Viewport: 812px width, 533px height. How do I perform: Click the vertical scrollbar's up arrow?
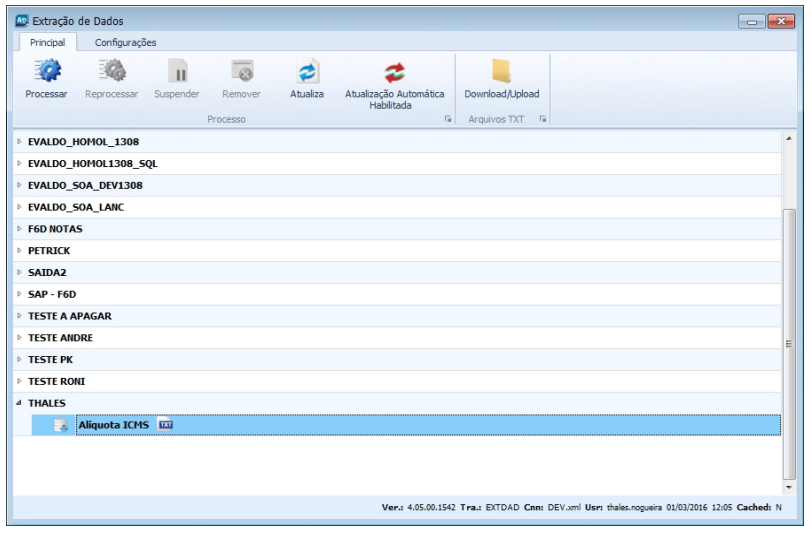pyautogui.click(x=789, y=137)
